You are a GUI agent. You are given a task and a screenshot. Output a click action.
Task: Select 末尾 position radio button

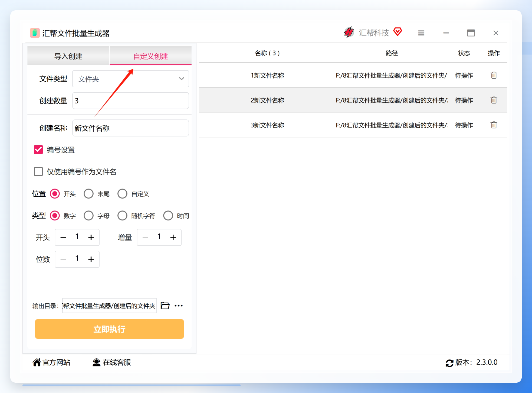click(88, 194)
